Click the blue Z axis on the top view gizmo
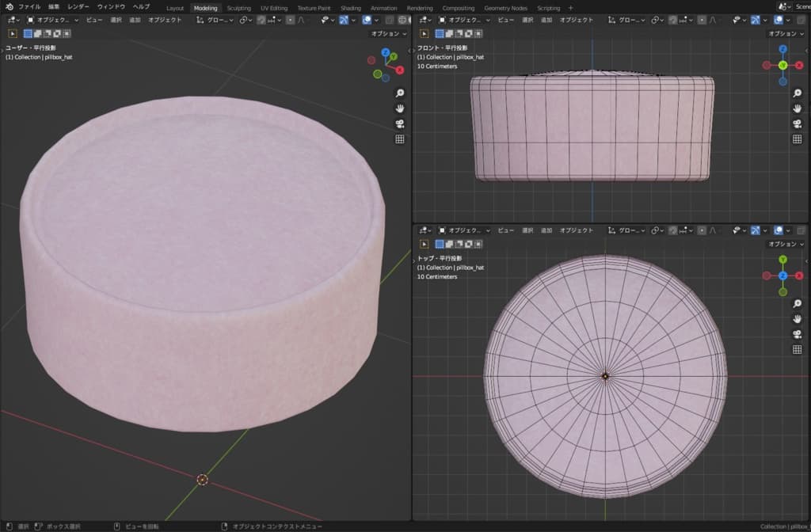The width and height of the screenshot is (811, 532). pyautogui.click(x=782, y=275)
